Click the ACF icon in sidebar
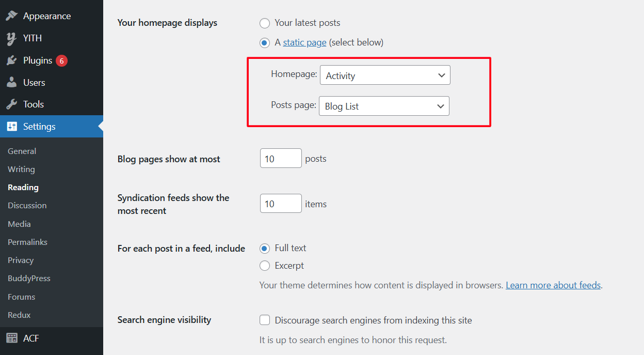Viewport: 644px width, 355px height. coord(11,338)
